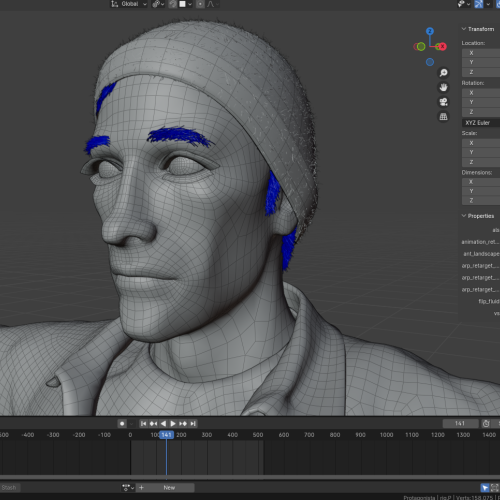Click the pan hand viewport icon

click(443, 87)
